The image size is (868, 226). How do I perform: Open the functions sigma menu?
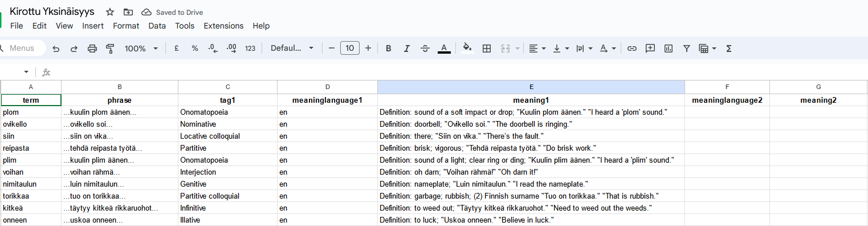click(728, 49)
